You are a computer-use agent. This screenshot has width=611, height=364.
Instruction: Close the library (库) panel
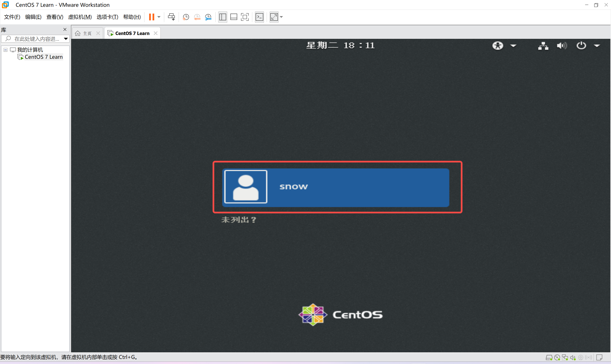pyautogui.click(x=65, y=29)
